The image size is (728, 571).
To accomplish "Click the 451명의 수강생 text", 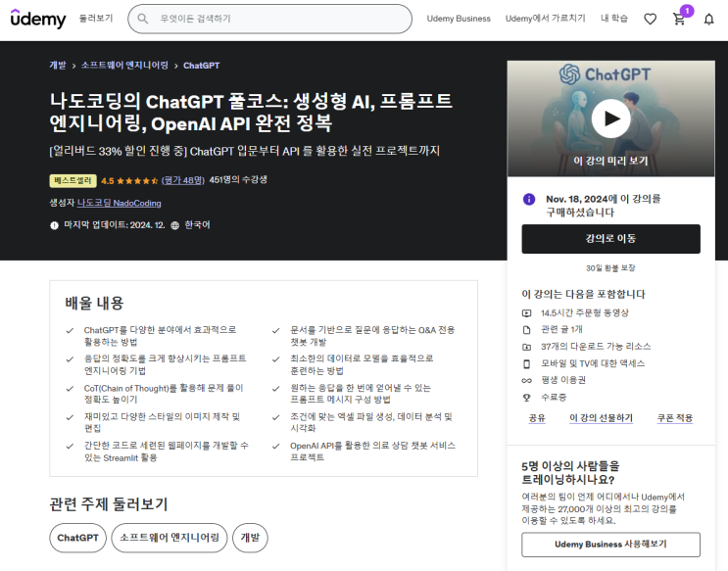I will pos(238,179).
